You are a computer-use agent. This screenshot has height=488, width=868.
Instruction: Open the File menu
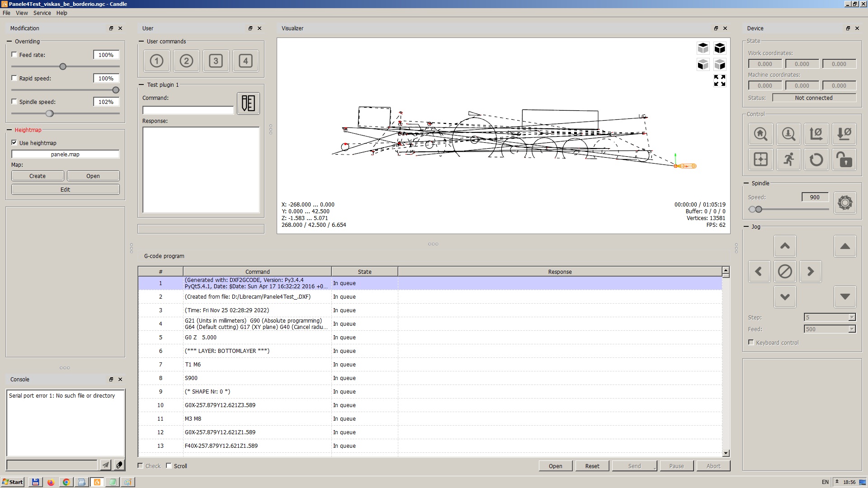pos(6,13)
